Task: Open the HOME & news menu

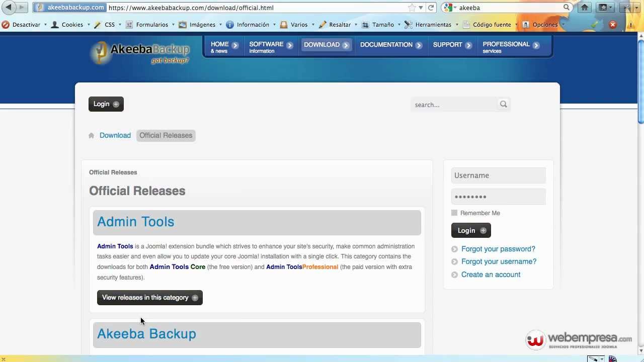Action: [224, 47]
